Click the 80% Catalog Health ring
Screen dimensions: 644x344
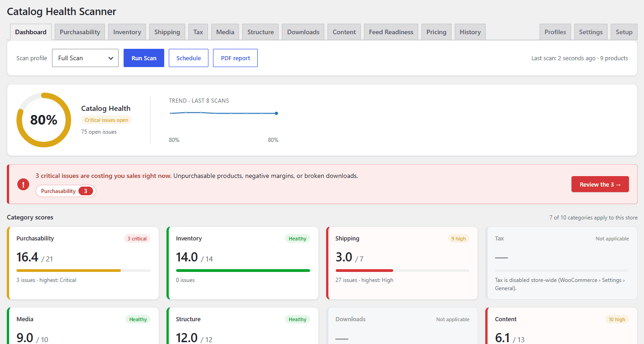(x=44, y=120)
